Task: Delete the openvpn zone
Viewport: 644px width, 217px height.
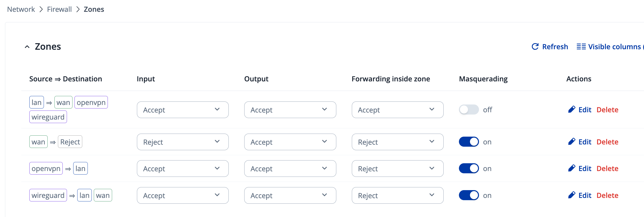Action: point(607,168)
